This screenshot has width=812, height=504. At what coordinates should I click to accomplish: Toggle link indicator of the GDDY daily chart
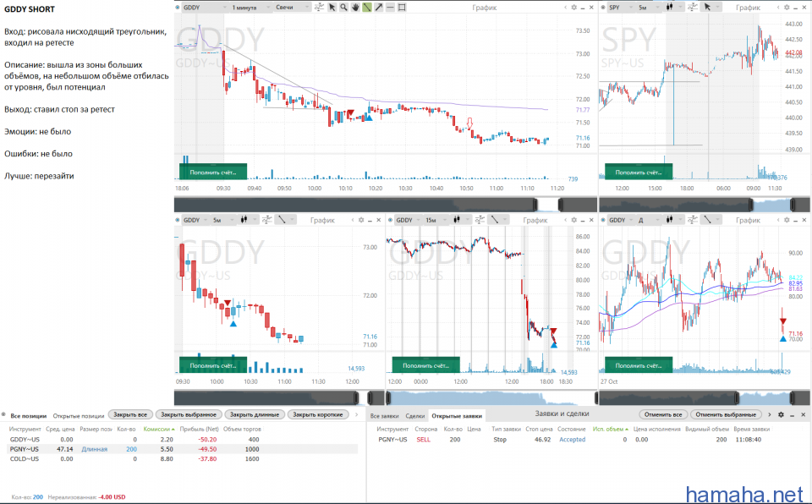tap(603, 220)
